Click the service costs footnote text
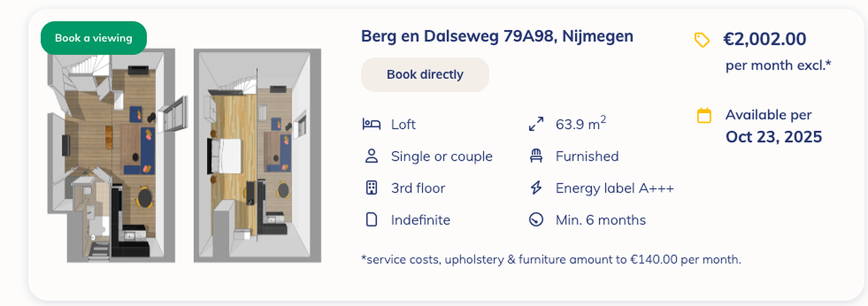The height and width of the screenshot is (306, 868). coord(551,260)
